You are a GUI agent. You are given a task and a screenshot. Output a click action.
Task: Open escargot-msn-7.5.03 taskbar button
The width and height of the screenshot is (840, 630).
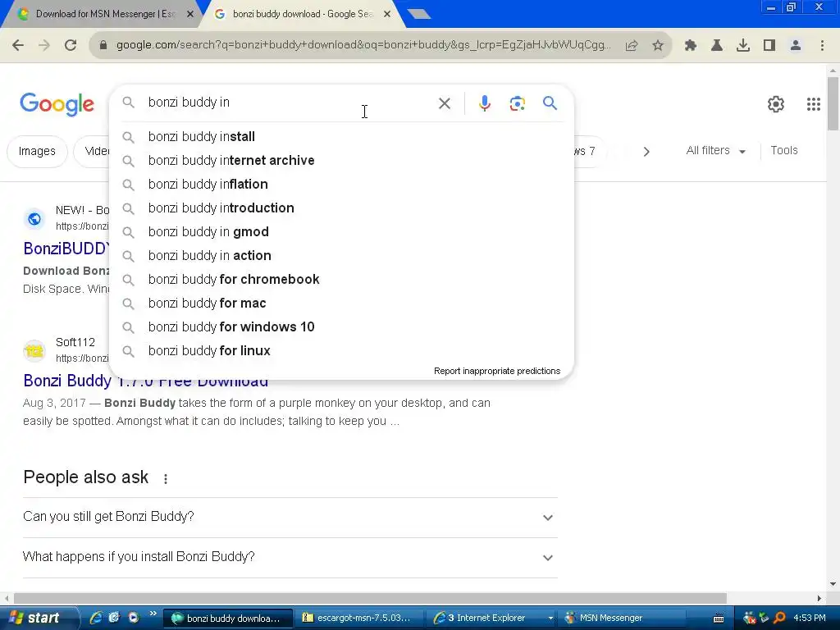click(358, 619)
